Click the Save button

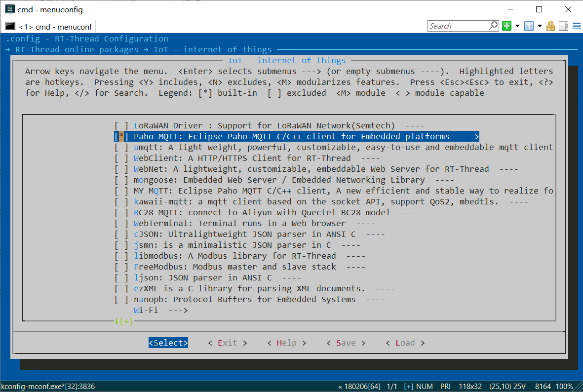pos(346,343)
